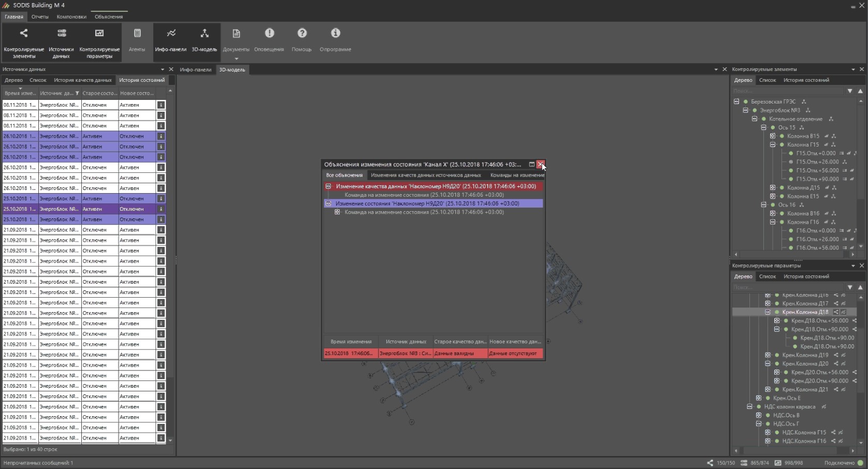Select Г15.Отм.+26.000 tree item
Screen dimensions: 868x469
point(817,162)
